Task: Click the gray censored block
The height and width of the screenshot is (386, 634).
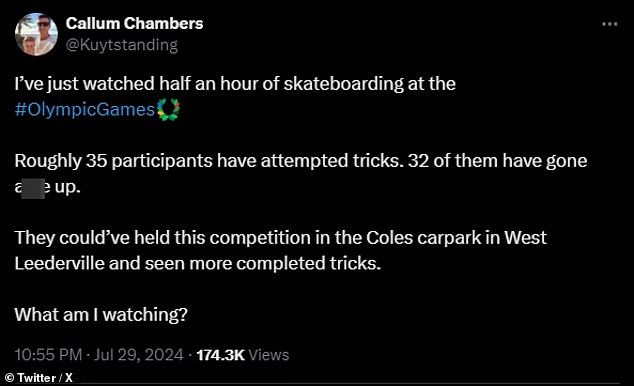Action: (x=33, y=190)
